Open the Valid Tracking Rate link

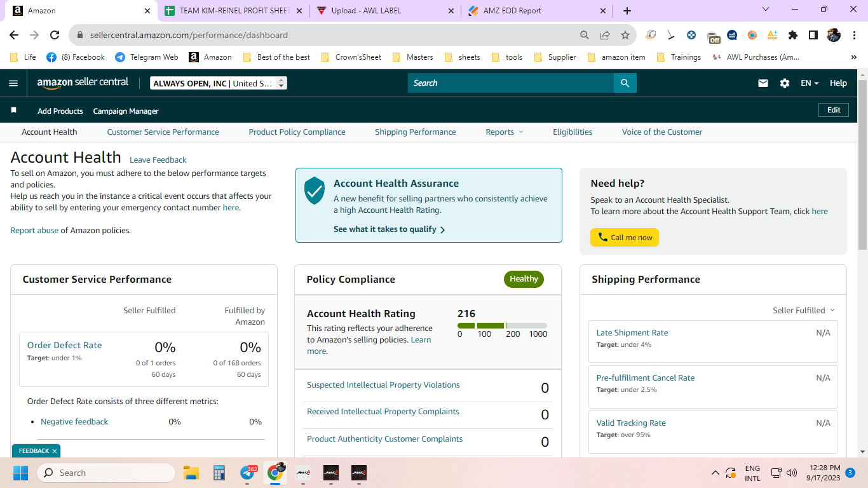(631, 423)
